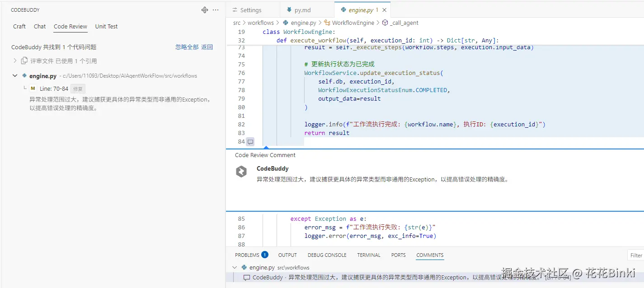The height and width of the screenshot is (288, 644).
Task: Click the CodeBuddy new session plus icon
Action: coord(205,10)
